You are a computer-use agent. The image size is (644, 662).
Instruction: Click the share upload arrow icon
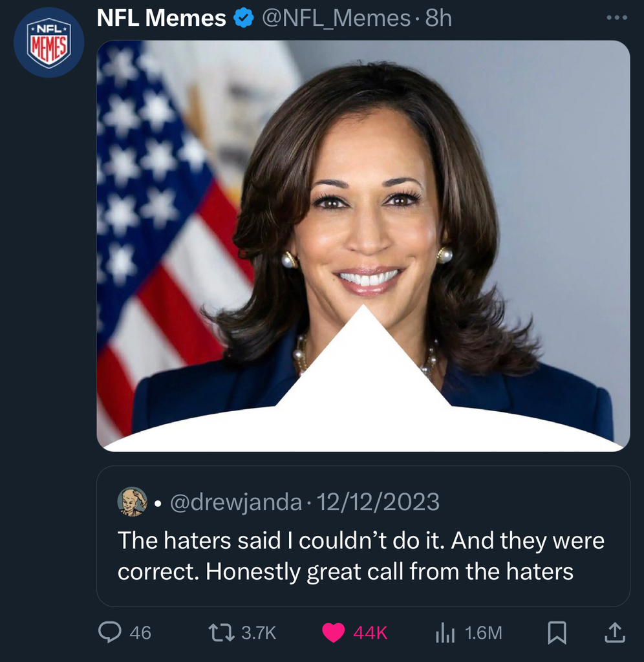[x=614, y=632]
